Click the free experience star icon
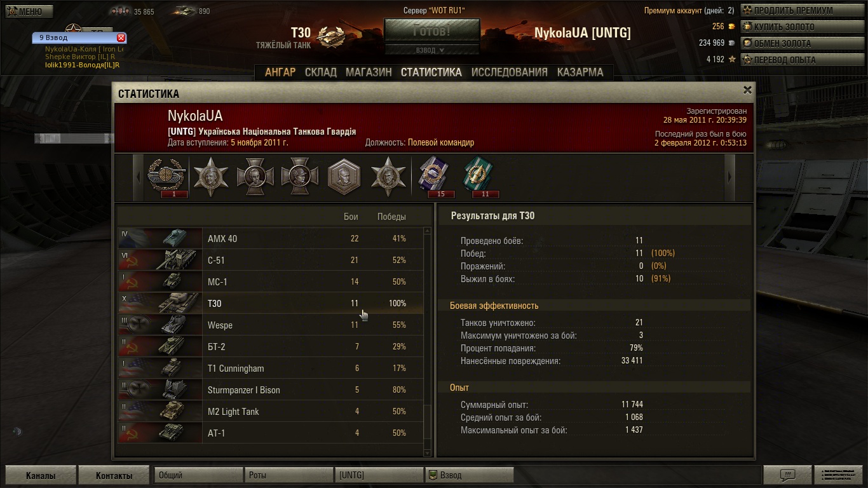 tap(732, 60)
